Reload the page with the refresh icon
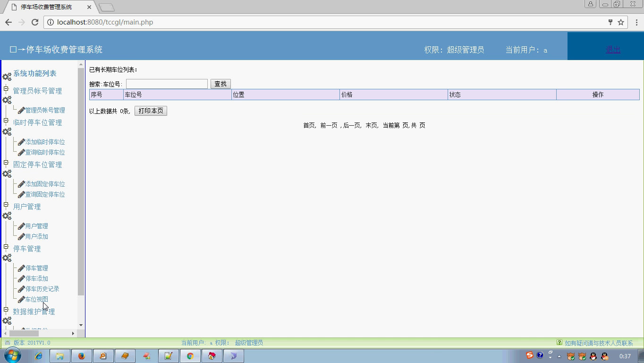 [34, 22]
